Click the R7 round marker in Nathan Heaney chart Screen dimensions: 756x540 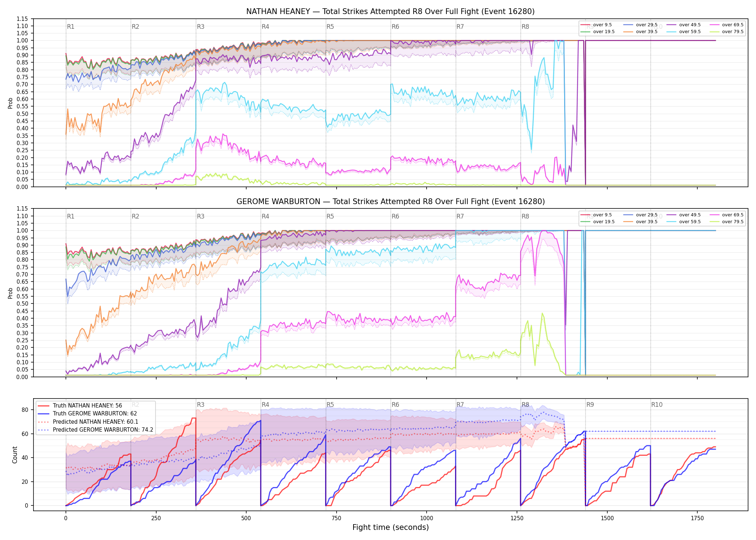point(460,27)
